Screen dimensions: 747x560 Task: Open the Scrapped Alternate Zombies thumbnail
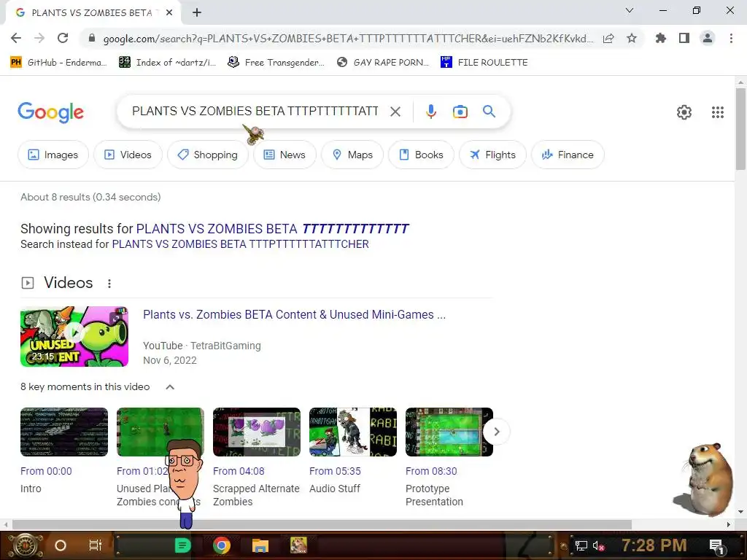tap(256, 432)
